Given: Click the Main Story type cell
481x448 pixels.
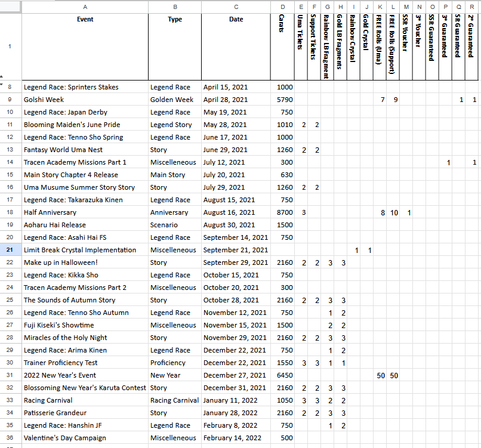Looking at the screenshot, I should (175, 175).
